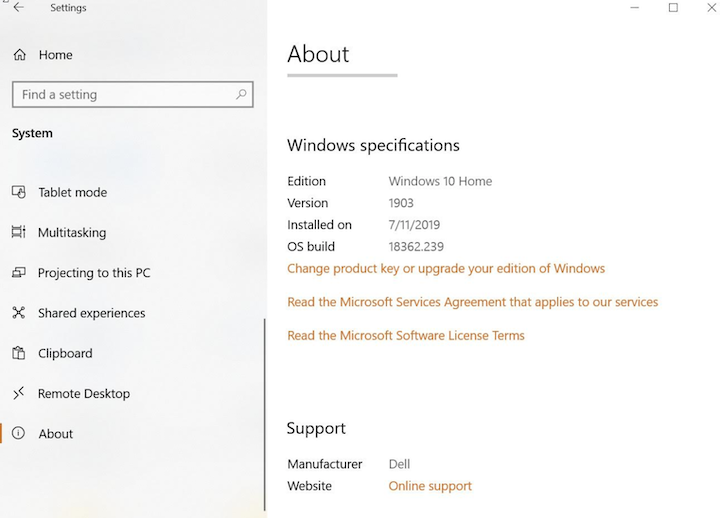Click the Website label
The width and height of the screenshot is (720, 518).
point(309,486)
